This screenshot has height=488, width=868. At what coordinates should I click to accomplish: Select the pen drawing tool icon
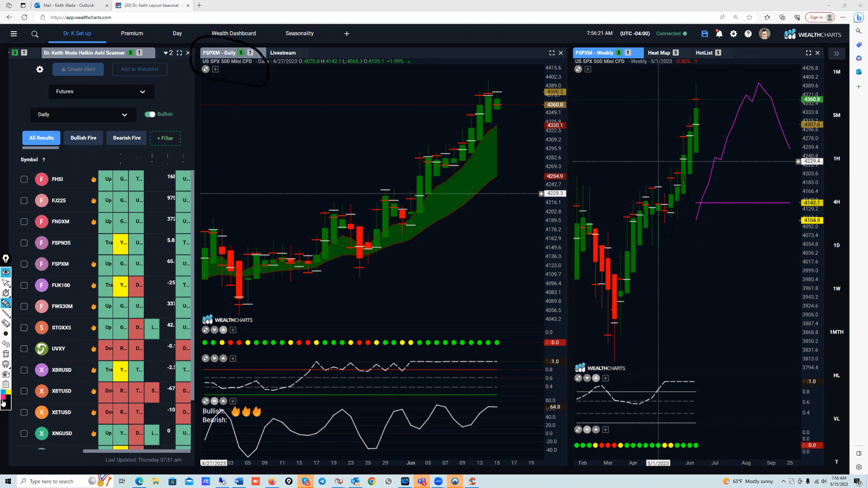6,259
